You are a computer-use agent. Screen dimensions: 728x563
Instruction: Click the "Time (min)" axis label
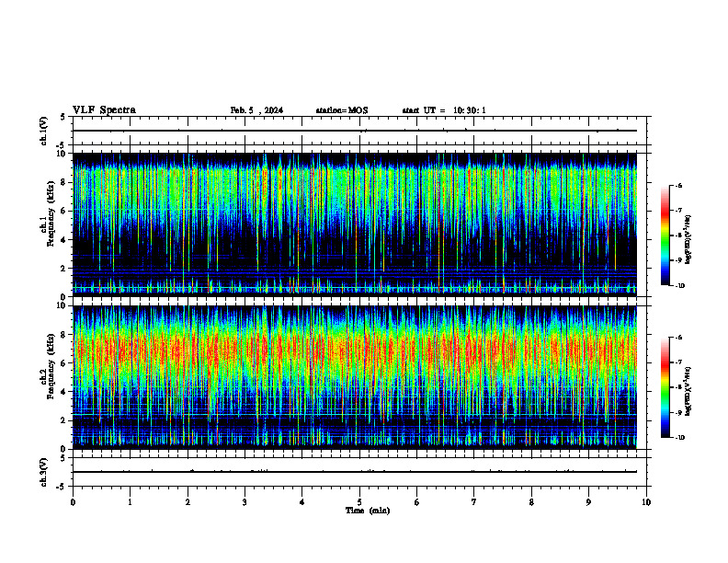pos(368,511)
